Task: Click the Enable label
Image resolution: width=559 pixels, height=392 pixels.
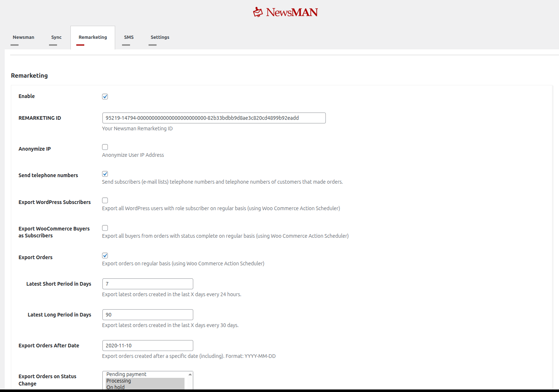Action: [x=27, y=96]
